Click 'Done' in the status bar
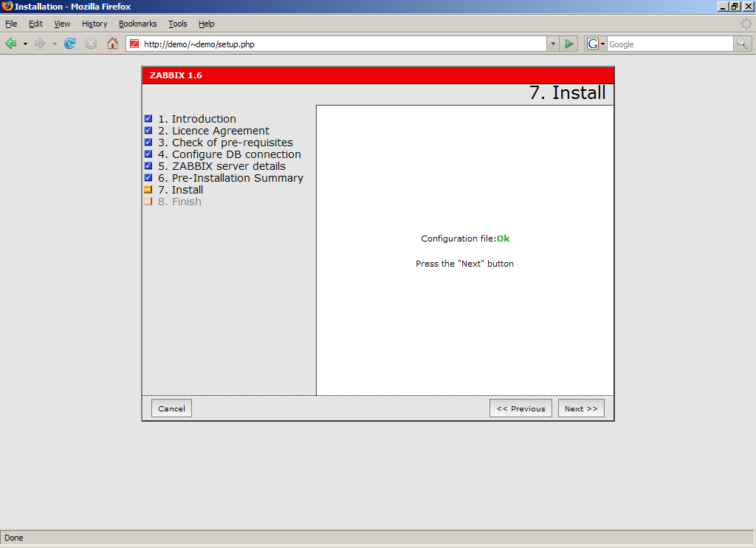 [14, 538]
